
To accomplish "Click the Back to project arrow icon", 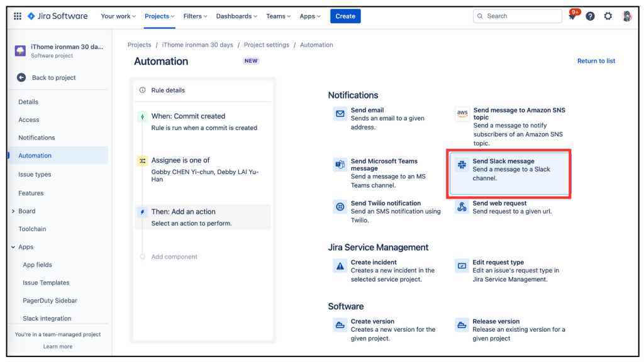I will 21,77.
